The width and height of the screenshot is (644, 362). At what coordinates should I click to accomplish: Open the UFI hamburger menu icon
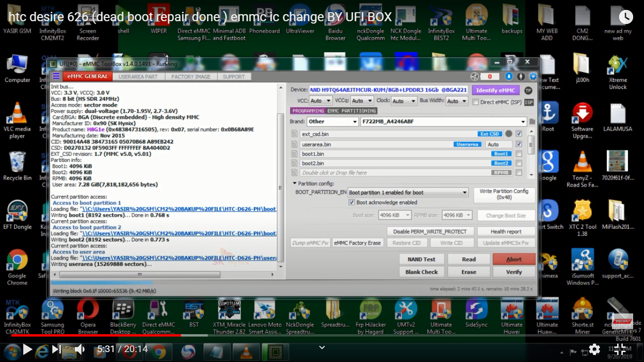(x=56, y=76)
